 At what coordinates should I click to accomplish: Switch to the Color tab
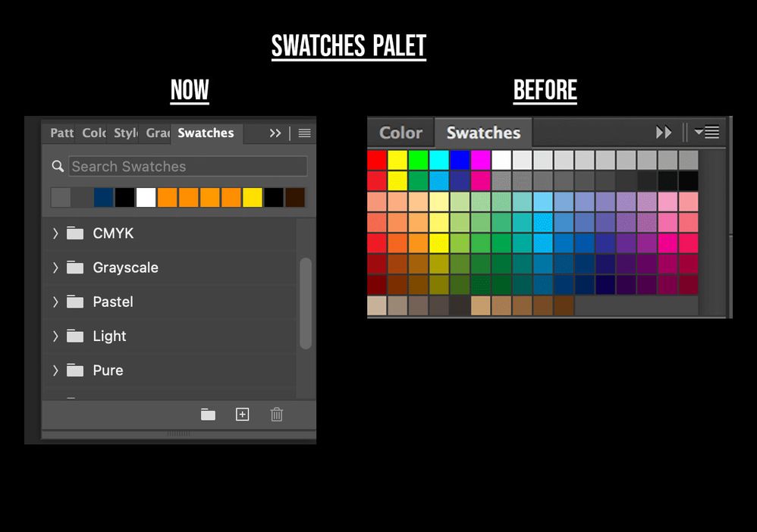94,133
